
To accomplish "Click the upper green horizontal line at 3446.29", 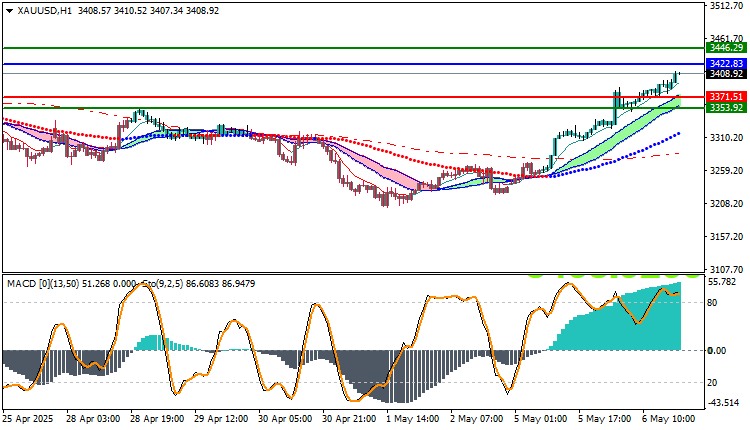I will [354, 48].
